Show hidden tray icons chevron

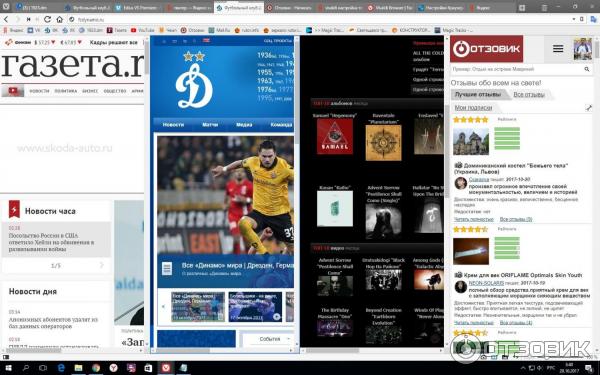point(523,368)
